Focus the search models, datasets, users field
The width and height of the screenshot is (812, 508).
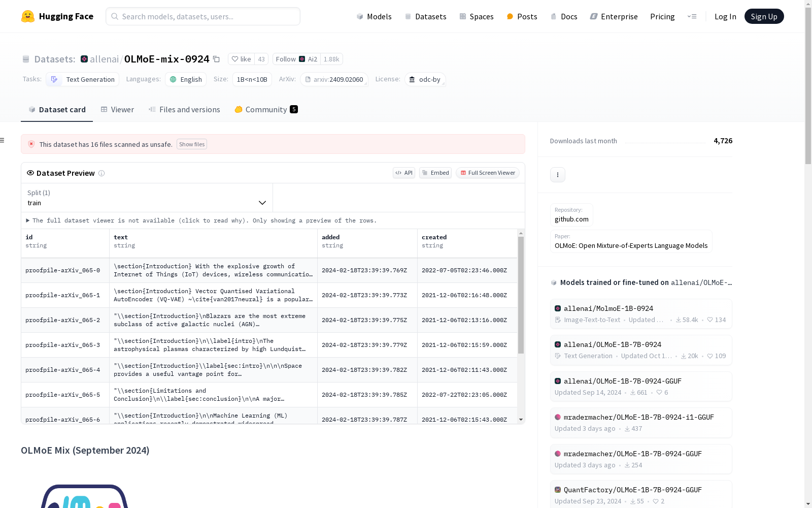203,16
